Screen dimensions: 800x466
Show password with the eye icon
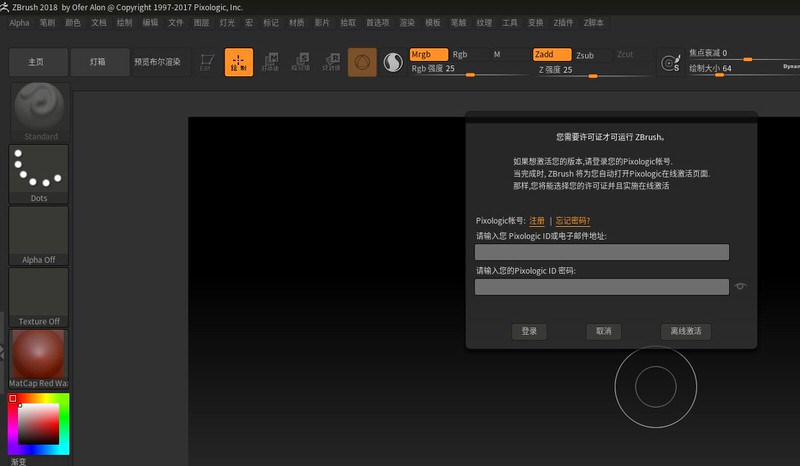point(740,286)
